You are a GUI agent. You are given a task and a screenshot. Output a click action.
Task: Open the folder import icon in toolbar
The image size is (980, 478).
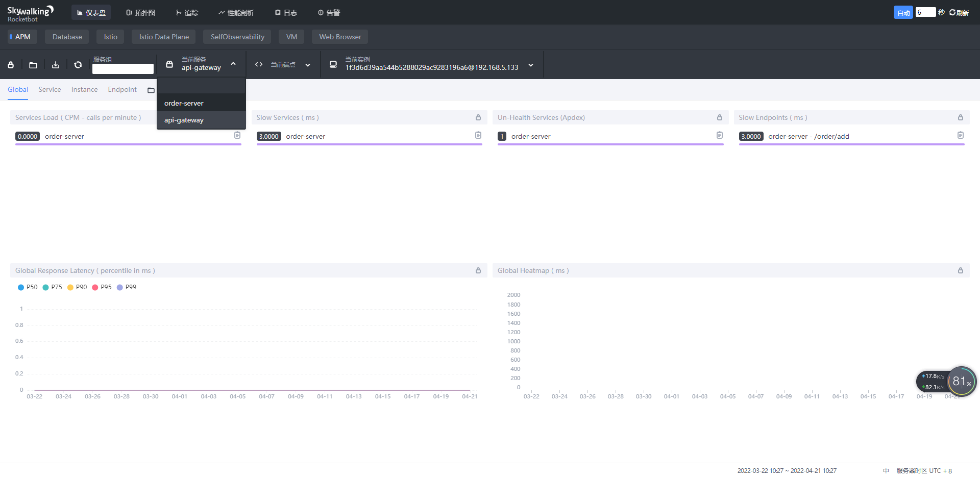coord(33,65)
